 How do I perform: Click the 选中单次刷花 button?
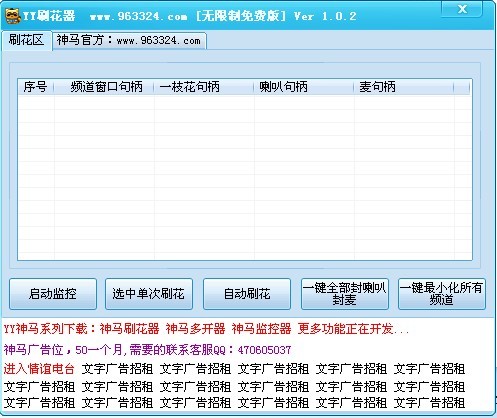coord(149,294)
